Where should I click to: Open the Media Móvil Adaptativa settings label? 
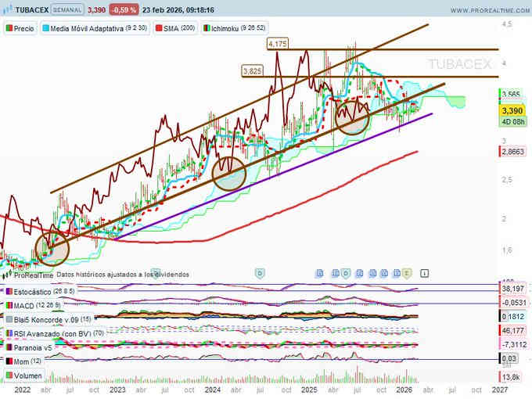click(86, 28)
